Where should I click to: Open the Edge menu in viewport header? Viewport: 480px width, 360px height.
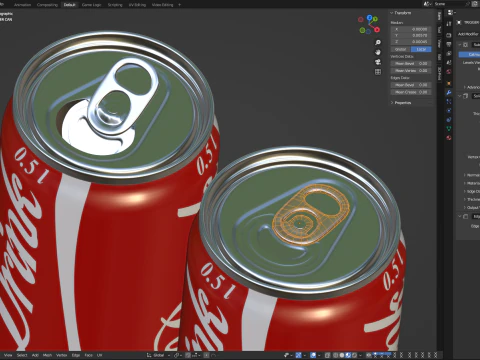click(x=76, y=355)
